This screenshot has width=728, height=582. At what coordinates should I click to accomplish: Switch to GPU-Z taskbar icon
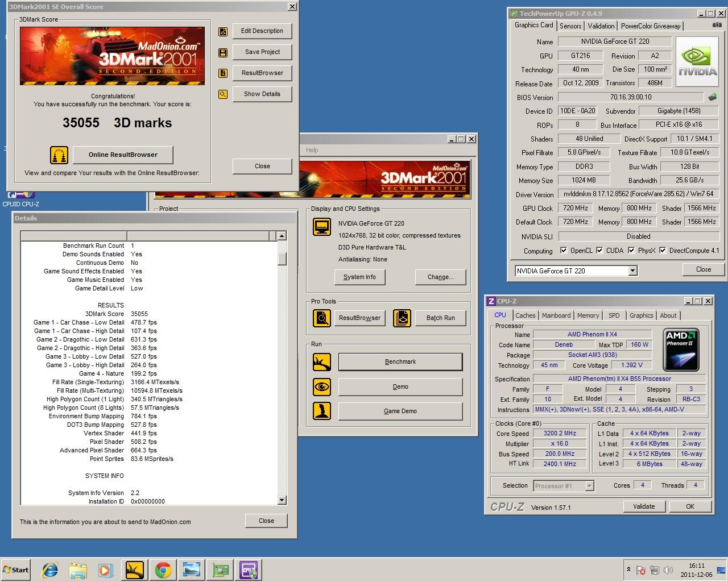click(220, 569)
